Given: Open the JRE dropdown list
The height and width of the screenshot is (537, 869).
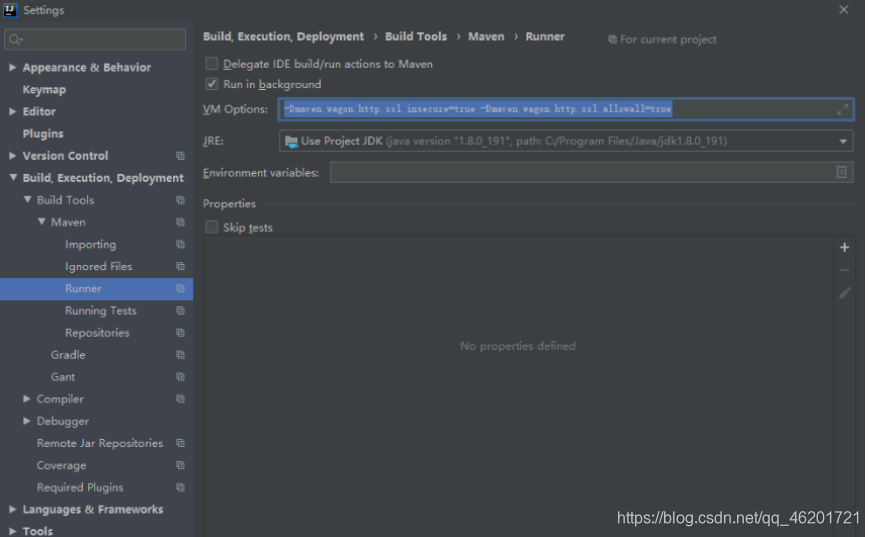Looking at the screenshot, I should pos(843,141).
